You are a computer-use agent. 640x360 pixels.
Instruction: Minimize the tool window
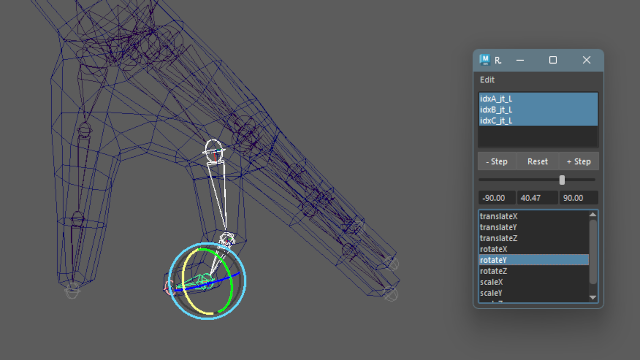520,60
